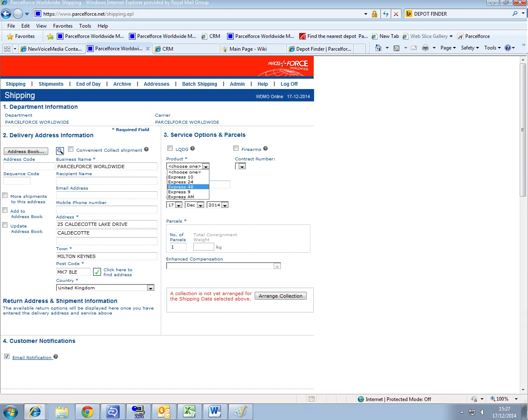This screenshot has width=528, height=420.
Task: Select Express AM in Product list
Action: (188, 197)
